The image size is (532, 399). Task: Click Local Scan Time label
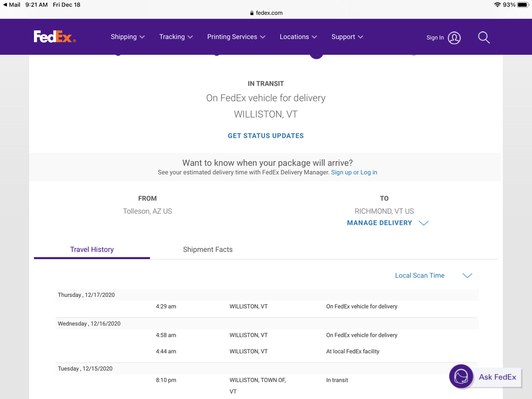click(x=420, y=276)
